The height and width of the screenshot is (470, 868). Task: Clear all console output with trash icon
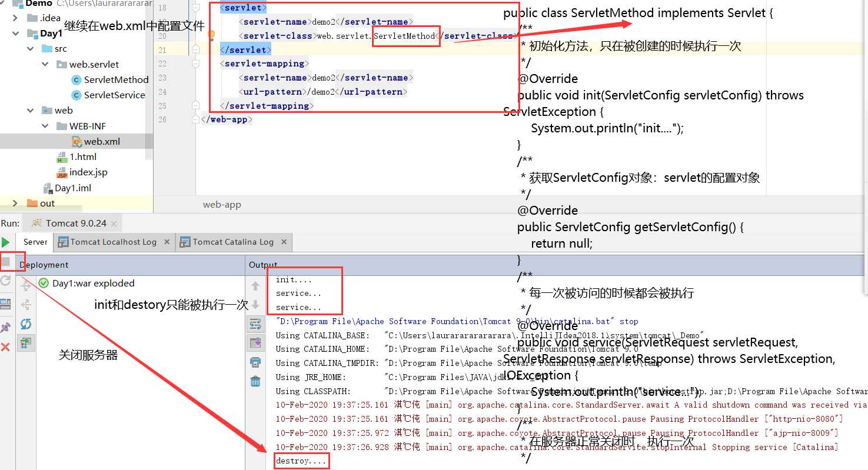[x=255, y=381]
